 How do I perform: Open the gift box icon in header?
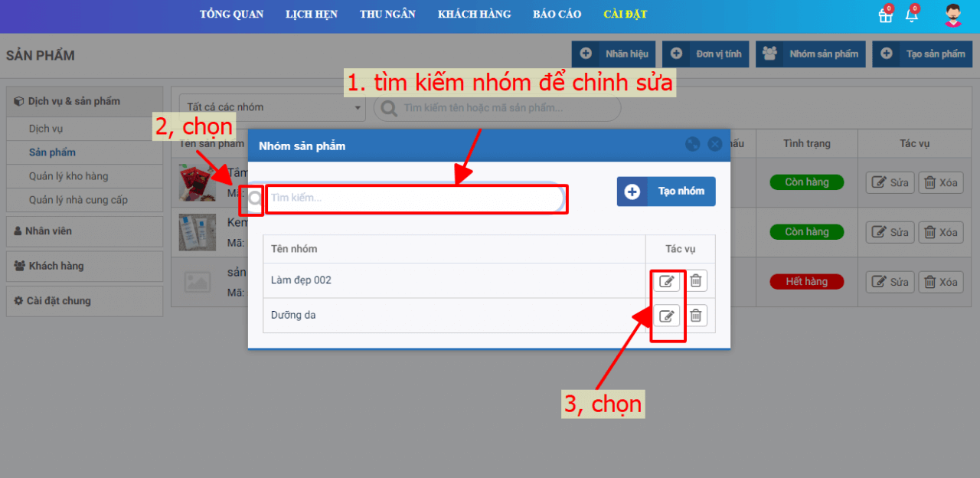pos(885,15)
